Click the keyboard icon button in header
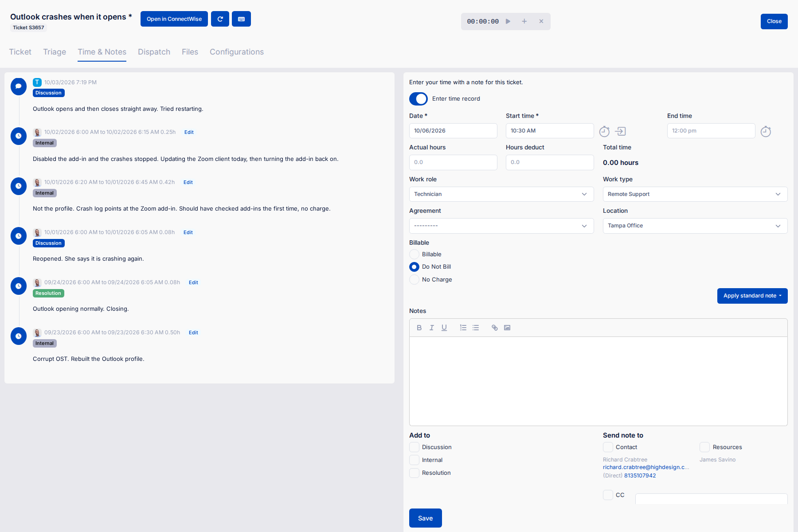Image resolution: width=798 pixels, height=532 pixels. 241,19
